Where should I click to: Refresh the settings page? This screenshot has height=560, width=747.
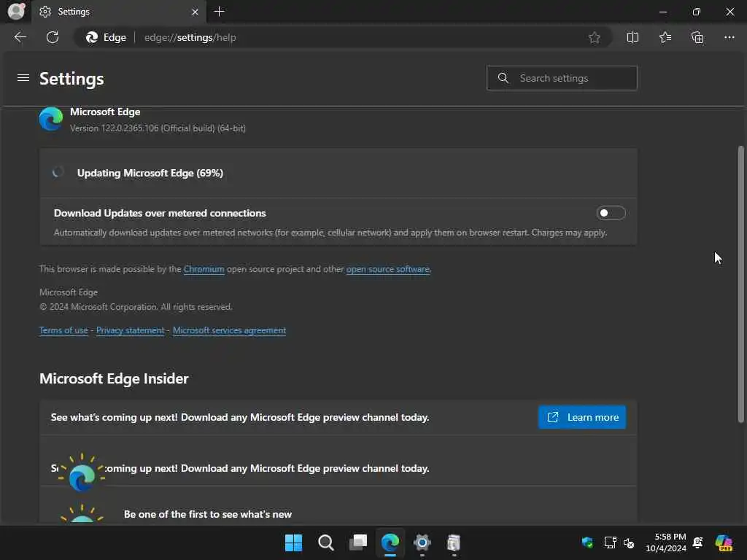(x=53, y=37)
